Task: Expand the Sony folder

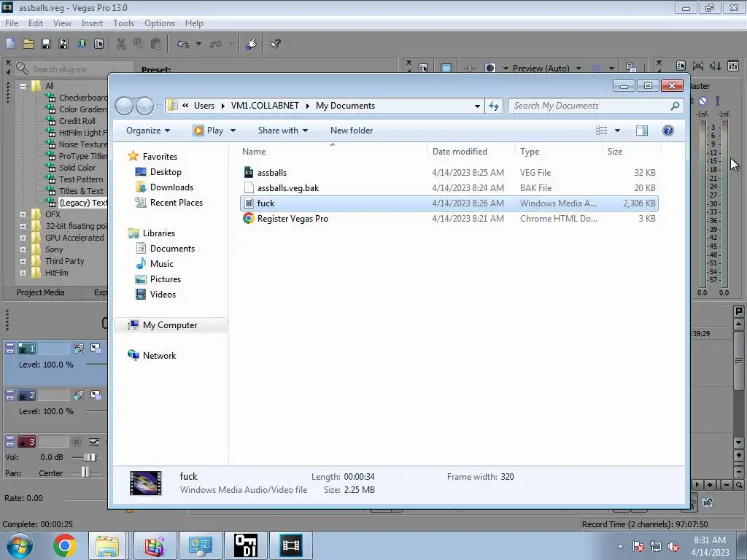Action: 23,249
